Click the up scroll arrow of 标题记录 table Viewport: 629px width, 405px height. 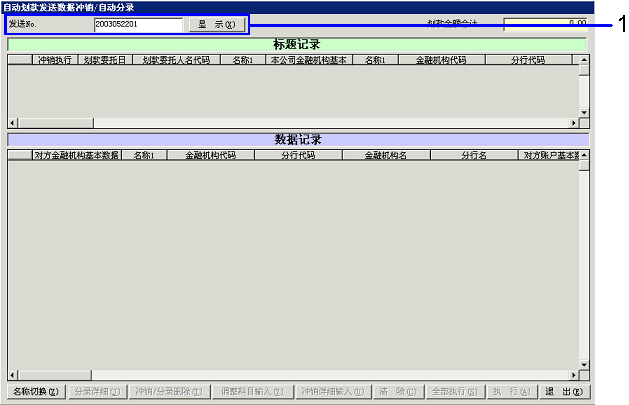(584, 60)
